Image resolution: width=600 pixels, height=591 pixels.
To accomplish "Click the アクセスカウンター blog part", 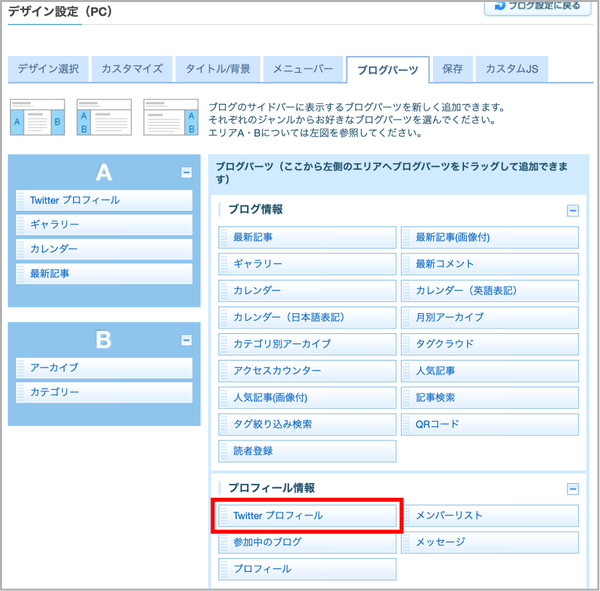I will [x=307, y=371].
